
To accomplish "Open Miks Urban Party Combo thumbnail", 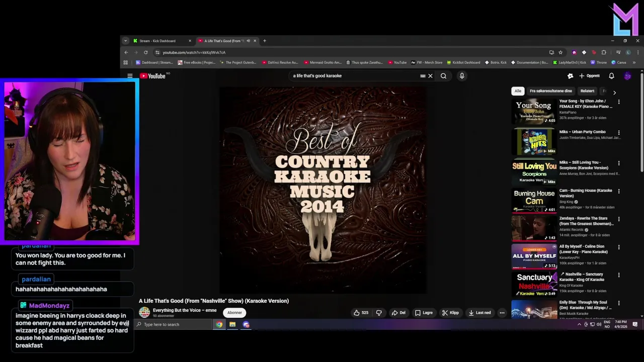I will (x=534, y=142).
